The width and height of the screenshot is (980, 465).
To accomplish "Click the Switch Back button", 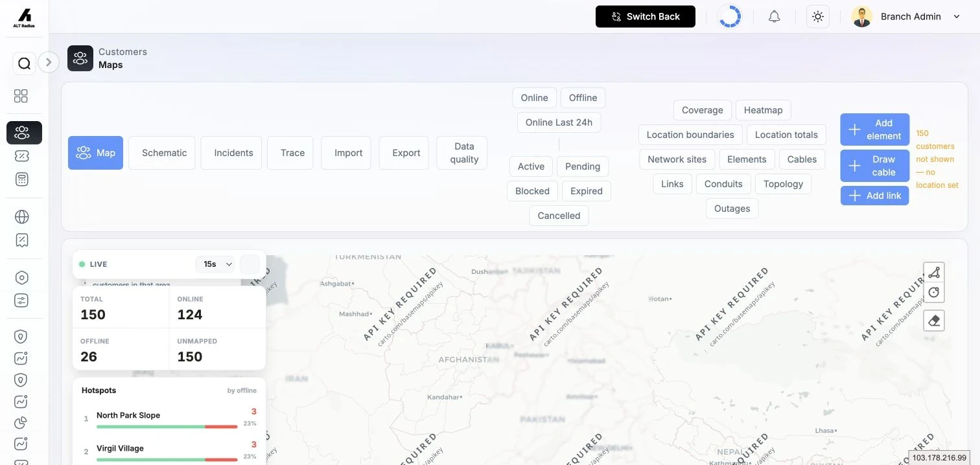I will pyautogui.click(x=646, y=17).
